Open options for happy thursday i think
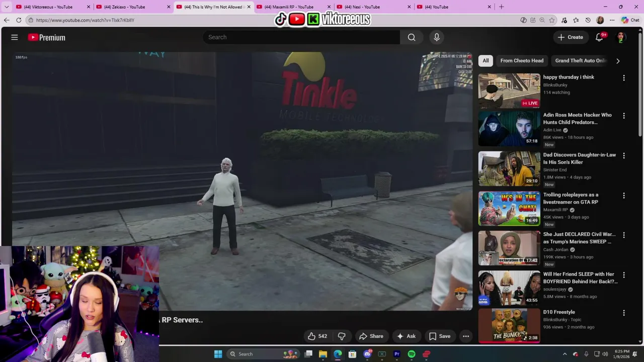The image size is (644, 362). point(624,78)
